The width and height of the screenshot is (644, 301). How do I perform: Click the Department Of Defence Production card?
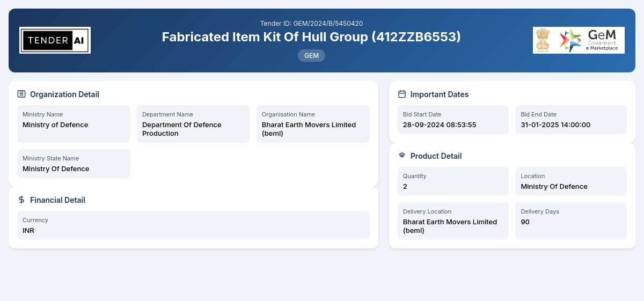pyautogui.click(x=193, y=124)
